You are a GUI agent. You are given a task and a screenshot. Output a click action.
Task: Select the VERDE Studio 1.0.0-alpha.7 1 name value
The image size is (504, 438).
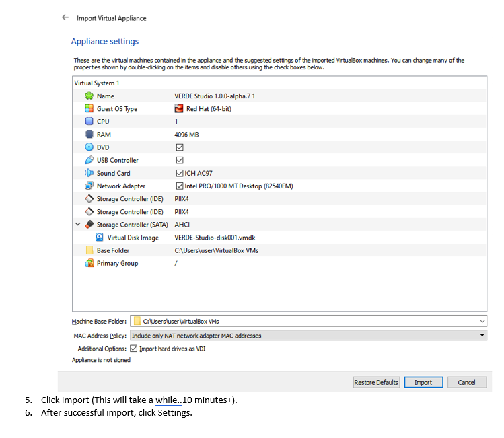(x=215, y=96)
